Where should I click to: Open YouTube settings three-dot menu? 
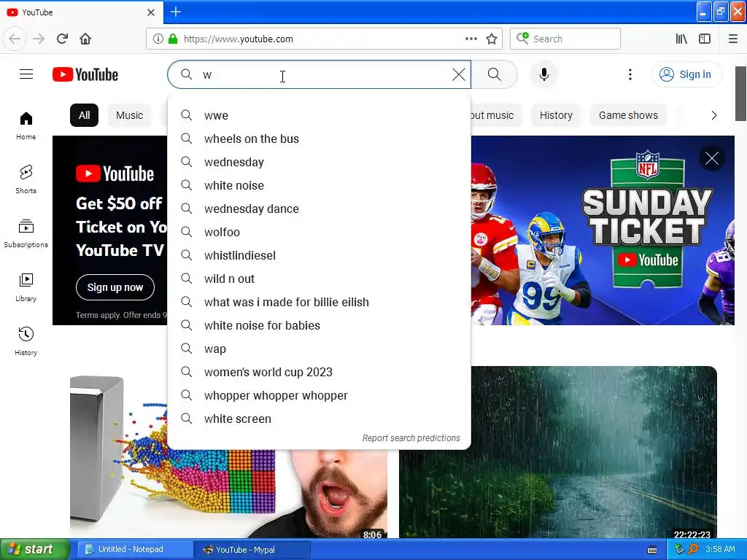click(x=630, y=74)
